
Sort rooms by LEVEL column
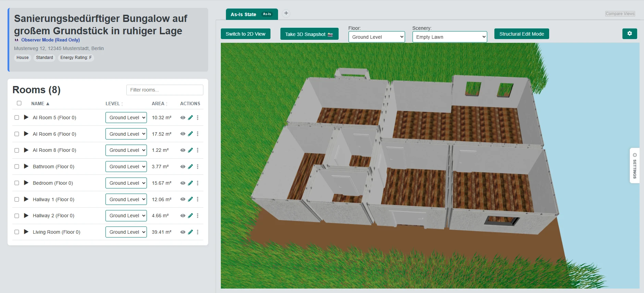tap(114, 103)
